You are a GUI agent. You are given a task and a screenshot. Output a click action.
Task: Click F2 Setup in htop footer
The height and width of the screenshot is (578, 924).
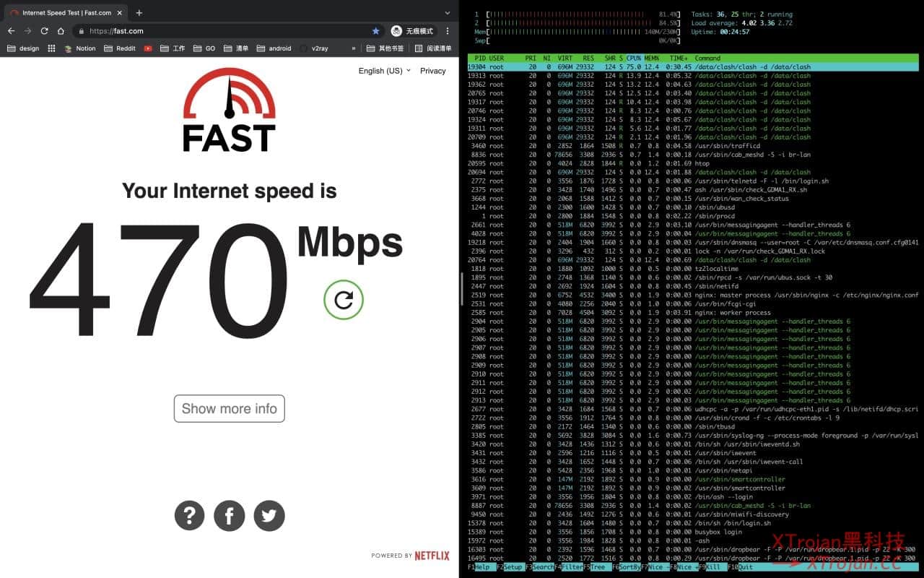(x=513, y=567)
